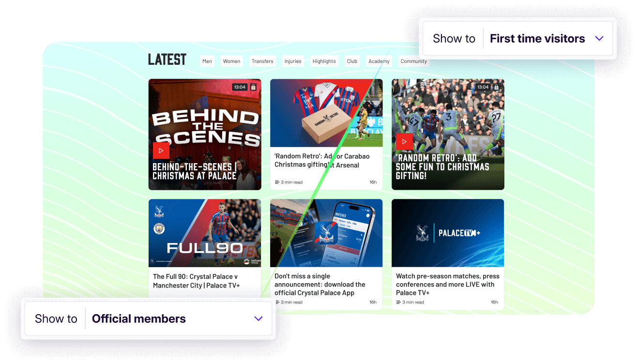Open The Full 90 Crystal Palace v Manchester City article
Viewport: 638px width, 364px height.
(197, 281)
